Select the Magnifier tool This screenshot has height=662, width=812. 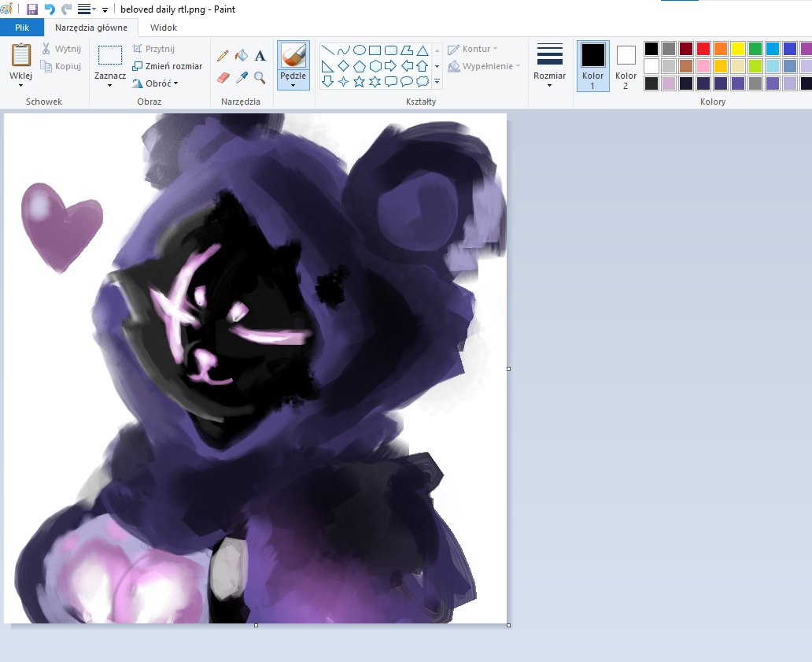[260, 78]
